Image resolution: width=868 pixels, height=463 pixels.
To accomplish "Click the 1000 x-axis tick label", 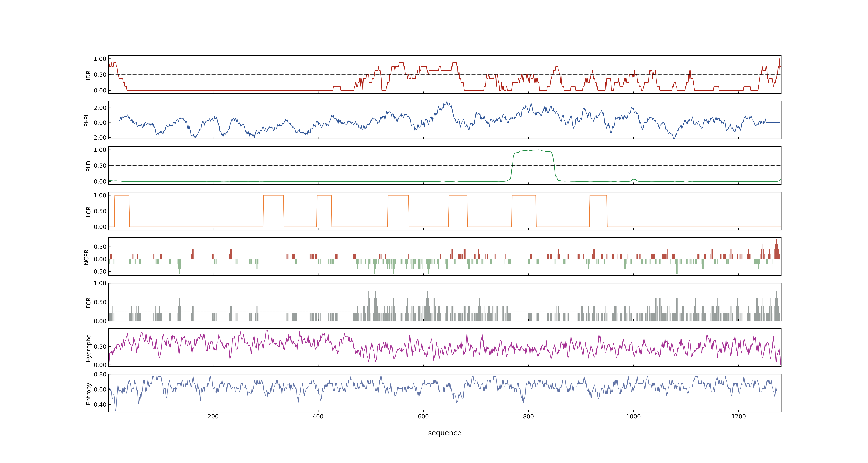I will click(633, 416).
